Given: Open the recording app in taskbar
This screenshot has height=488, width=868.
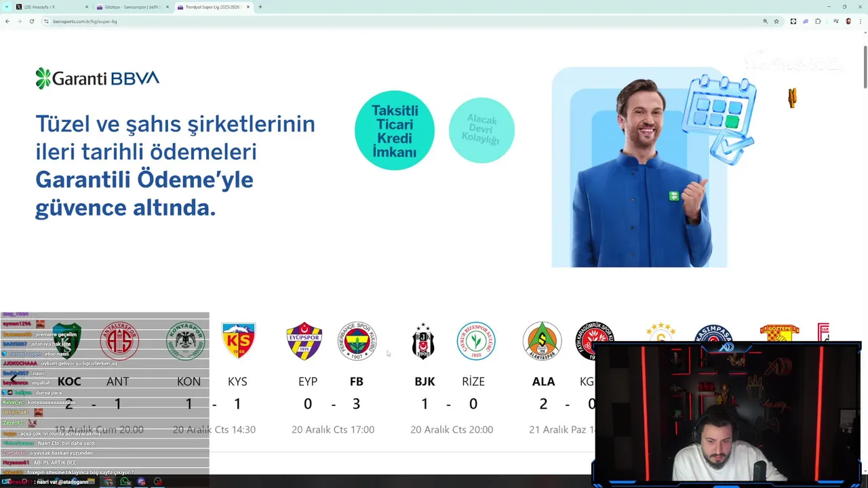Looking at the screenshot, I should [x=157, y=482].
